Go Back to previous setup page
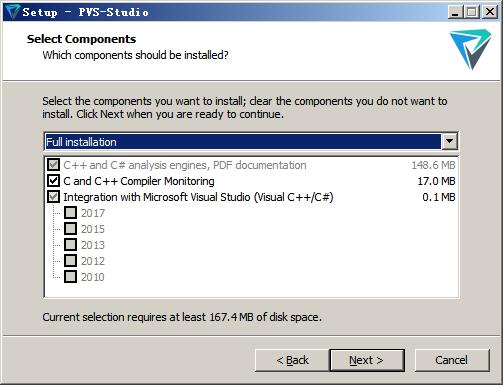The height and width of the screenshot is (385, 503). tap(292, 360)
